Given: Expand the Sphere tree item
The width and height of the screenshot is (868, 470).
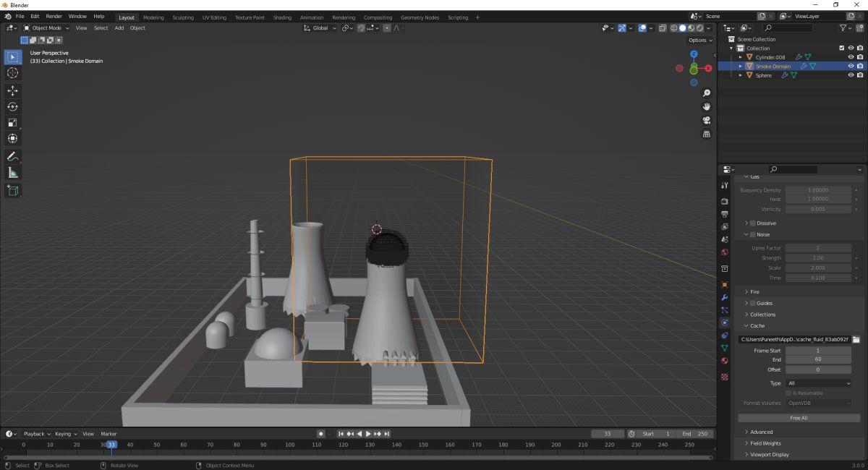Looking at the screenshot, I should click(x=740, y=75).
